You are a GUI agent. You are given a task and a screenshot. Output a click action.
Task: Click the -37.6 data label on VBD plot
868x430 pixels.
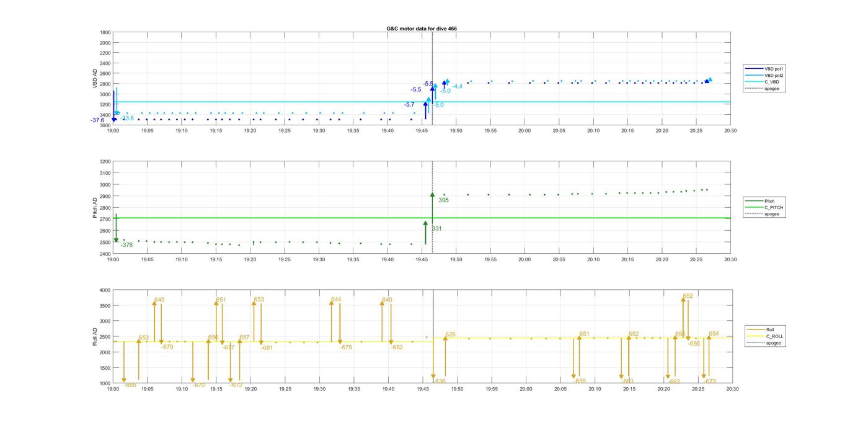coord(97,120)
